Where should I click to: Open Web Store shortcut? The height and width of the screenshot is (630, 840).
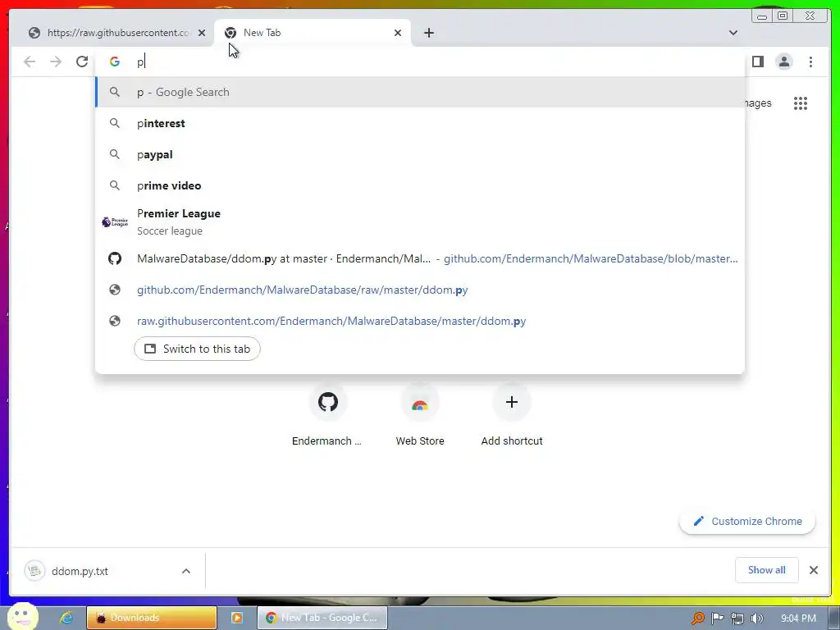pyautogui.click(x=420, y=416)
